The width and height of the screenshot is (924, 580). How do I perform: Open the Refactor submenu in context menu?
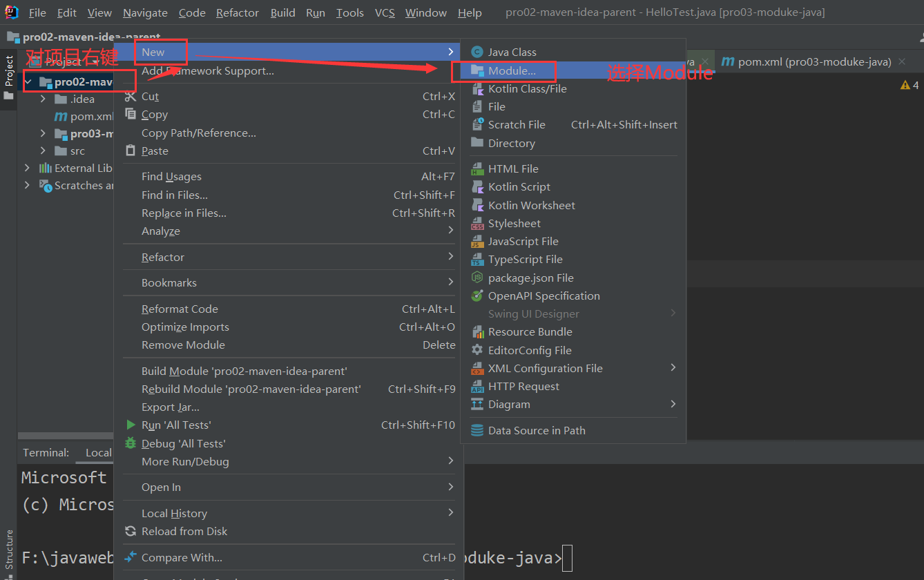pos(290,257)
